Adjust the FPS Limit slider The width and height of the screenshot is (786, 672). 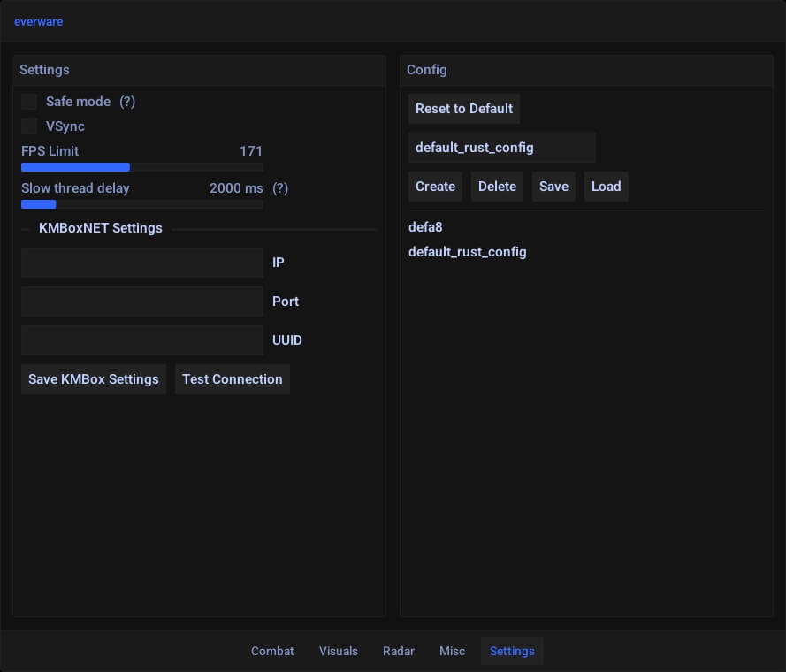(x=141, y=167)
